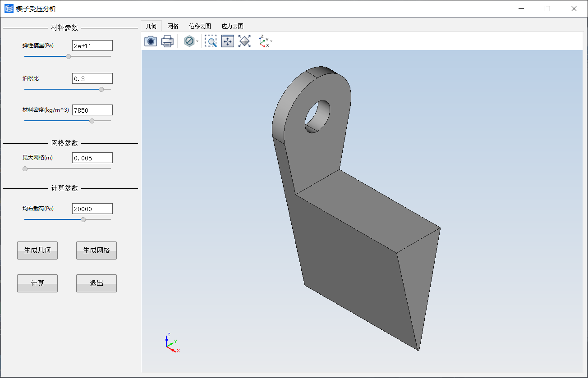Click the 泊松比 input field showing 0.3
Screen dimensions: 588x378
click(x=92, y=78)
